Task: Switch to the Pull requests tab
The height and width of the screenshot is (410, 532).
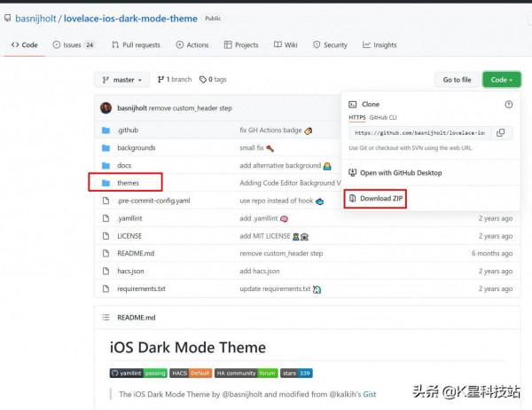Action: (x=136, y=44)
